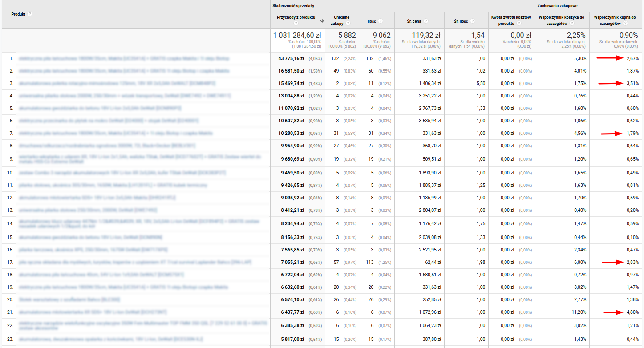
Task: Click revenue cell 10 607,82 zł
Action: (291, 121)
